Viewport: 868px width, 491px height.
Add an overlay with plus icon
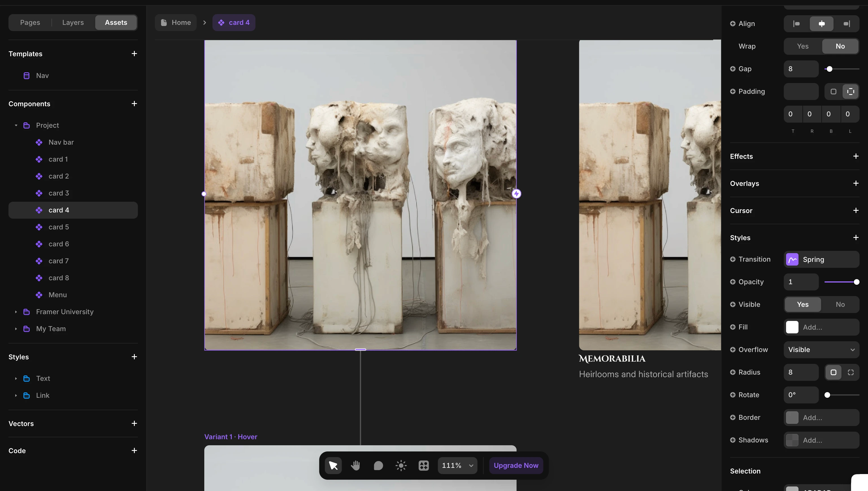click(x=856, y=183)
